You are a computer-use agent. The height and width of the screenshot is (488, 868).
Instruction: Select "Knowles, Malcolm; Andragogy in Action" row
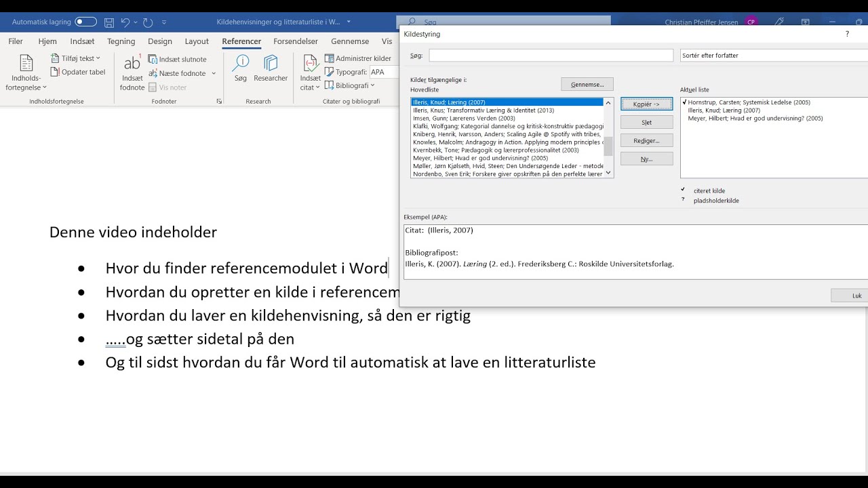coord(507,142)
